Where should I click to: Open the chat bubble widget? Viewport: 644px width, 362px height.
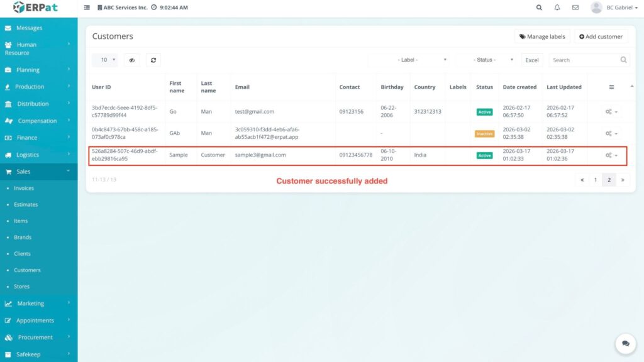625,344
